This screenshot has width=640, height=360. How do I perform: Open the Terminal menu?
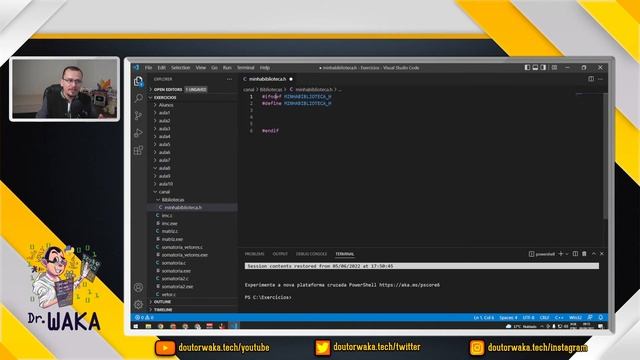[245, 68]
